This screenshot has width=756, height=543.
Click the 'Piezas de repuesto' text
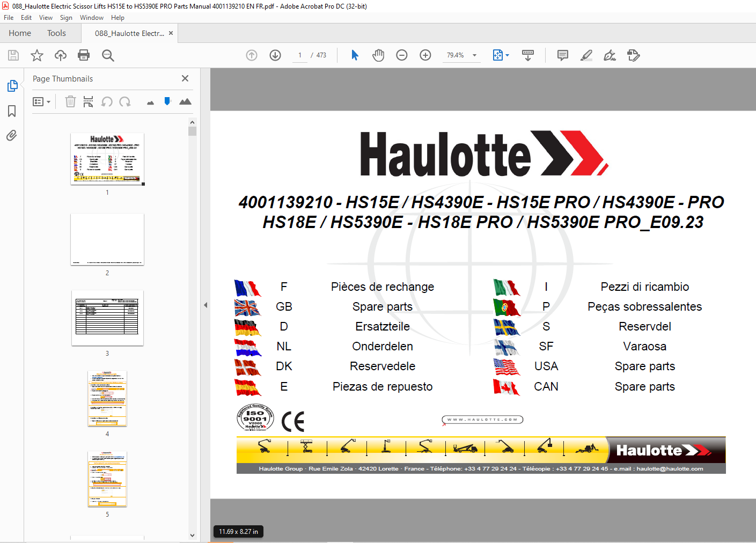tap(383, 386)
